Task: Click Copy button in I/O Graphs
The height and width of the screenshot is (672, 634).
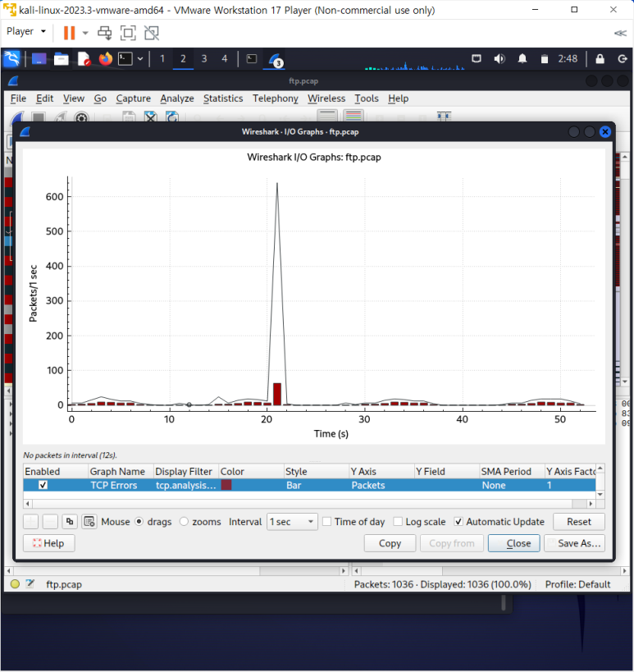Action: [390, 543]
